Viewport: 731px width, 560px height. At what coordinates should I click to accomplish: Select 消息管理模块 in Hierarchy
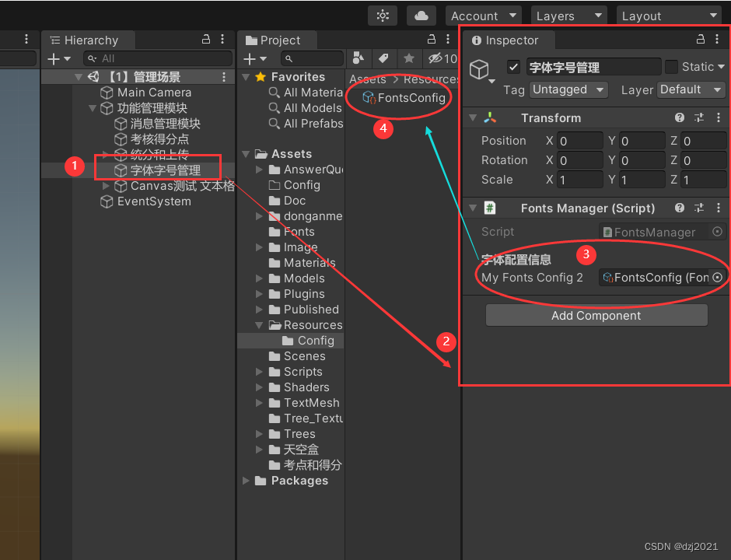click(158, 124)
